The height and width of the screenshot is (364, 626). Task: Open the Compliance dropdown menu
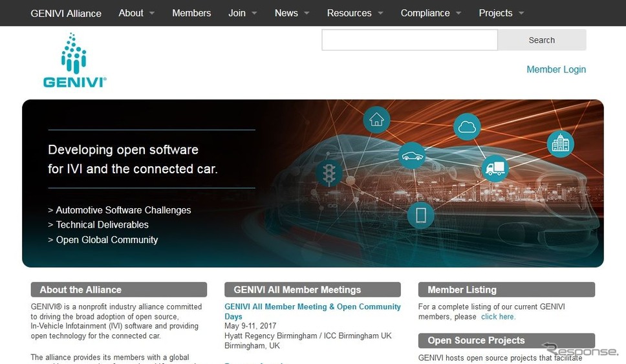(431, 13)
